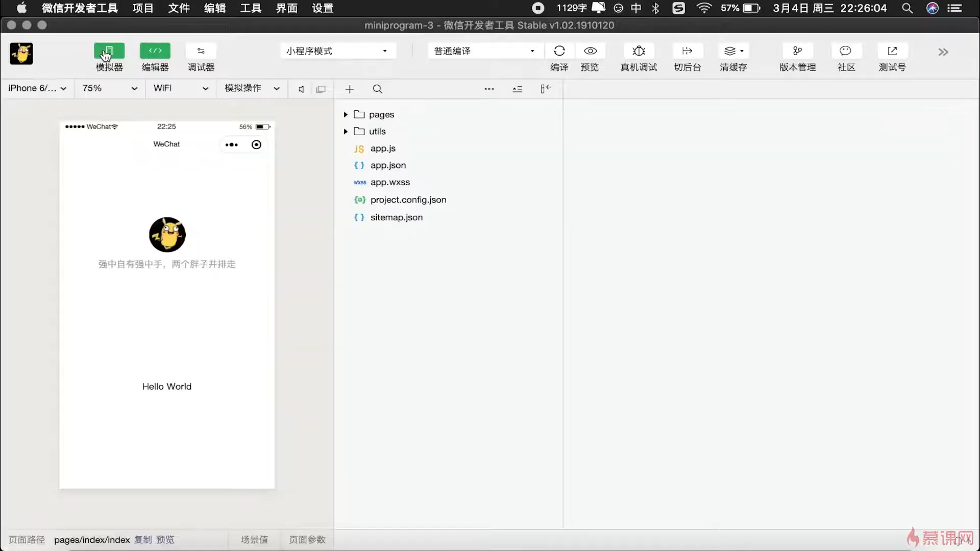Open the 编辑 menu

pyautogui.click(x=215, y=8)
